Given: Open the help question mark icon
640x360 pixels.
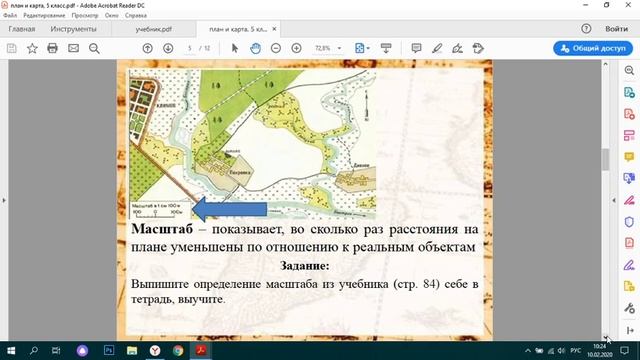Looking at the screenshot, I should [x=586, y=29].
